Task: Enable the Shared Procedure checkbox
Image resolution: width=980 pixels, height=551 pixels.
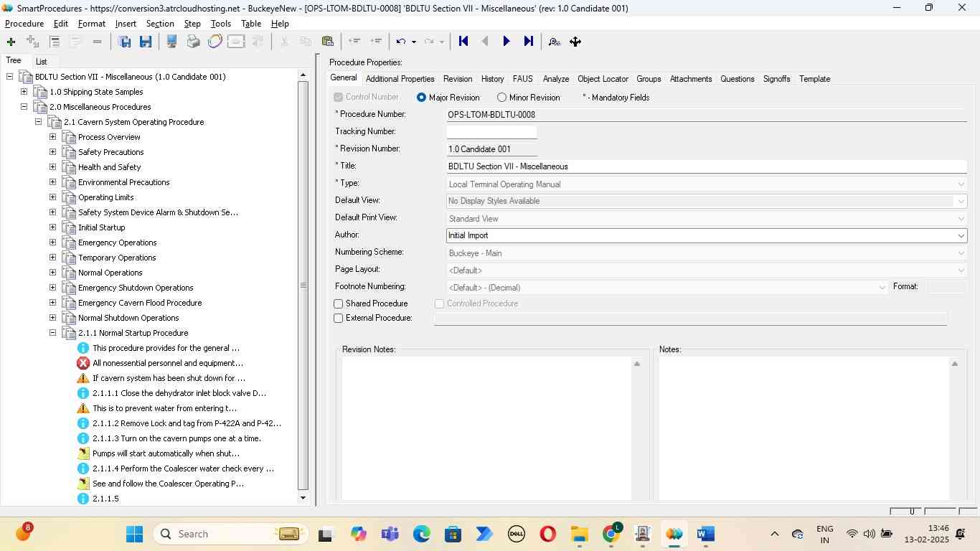Action: click(x=339, y=304)
